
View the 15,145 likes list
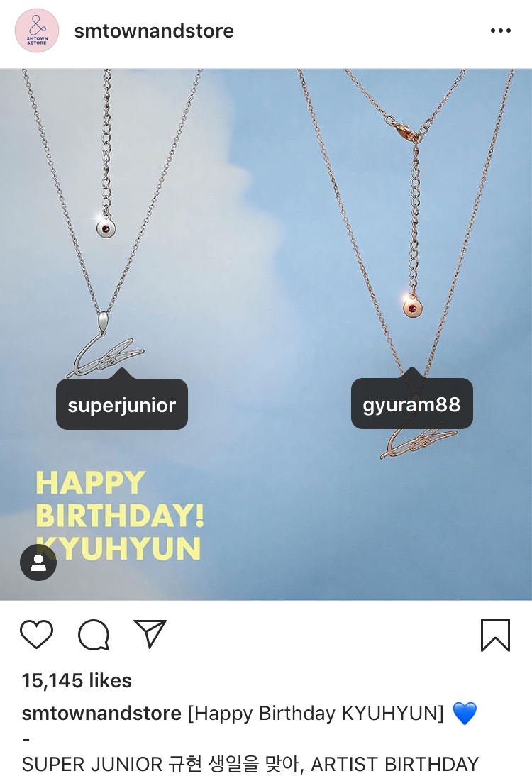coord(77,680)
